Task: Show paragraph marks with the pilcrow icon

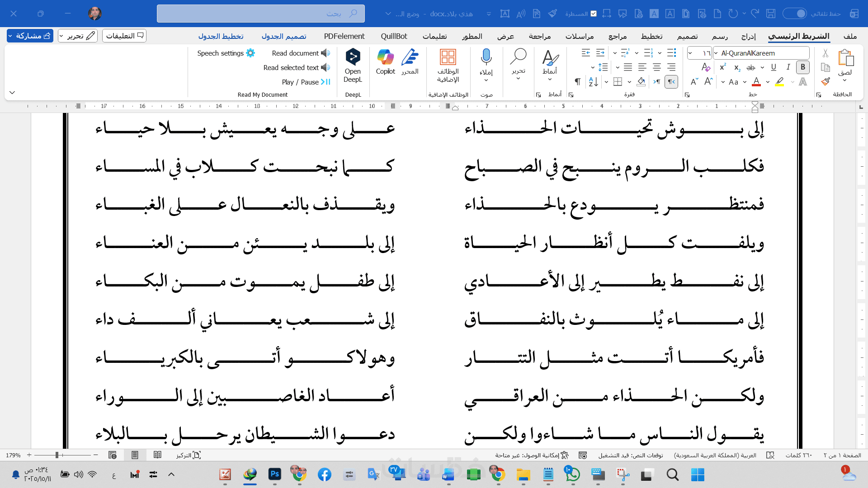Action: coord(577,82)
